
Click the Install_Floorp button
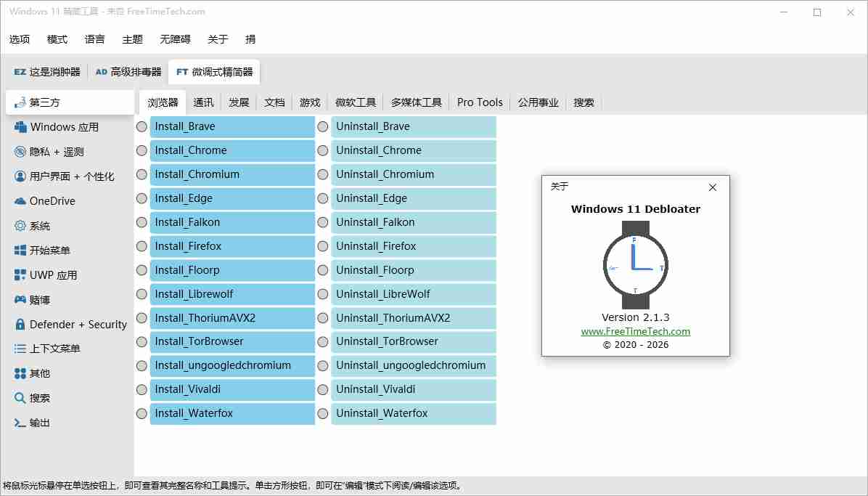232,270
